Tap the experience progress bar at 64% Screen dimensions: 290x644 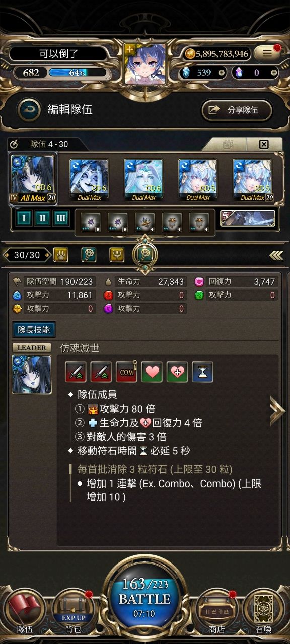pyautogui.click(x=78, y=73)
